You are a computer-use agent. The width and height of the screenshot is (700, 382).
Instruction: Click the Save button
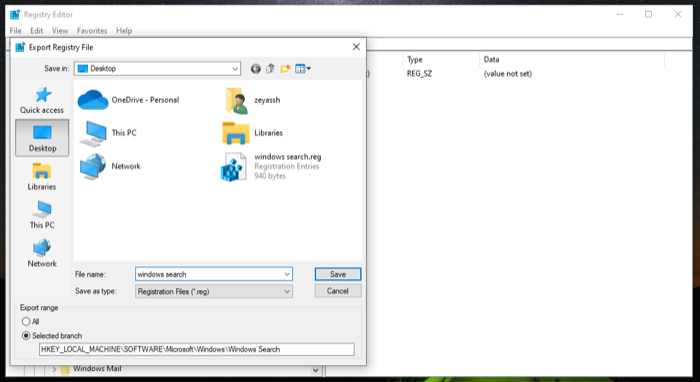click(338, 274)
